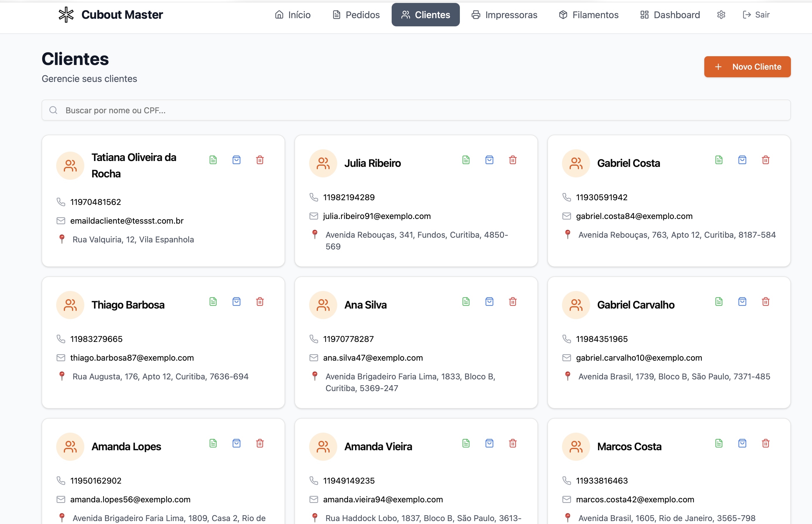This screenshot has width=812, height=524.
Task: Focus the Buscar por nome ou CPF field
Action: coord(416,110)
